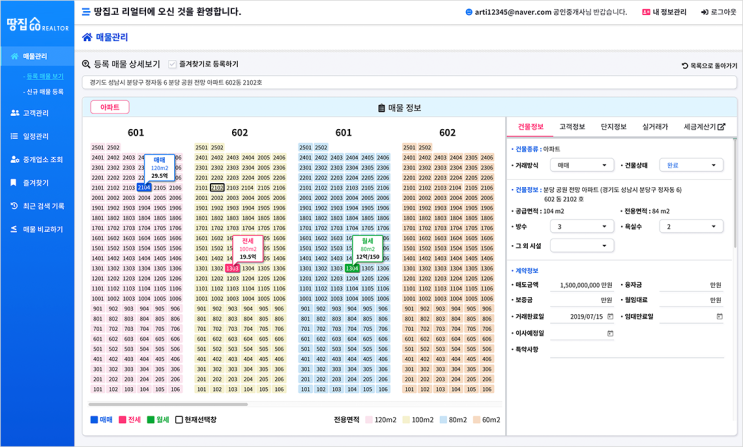
Task: Open 고객관리 in the sidebar menu
Action: (x=37, y=113)
